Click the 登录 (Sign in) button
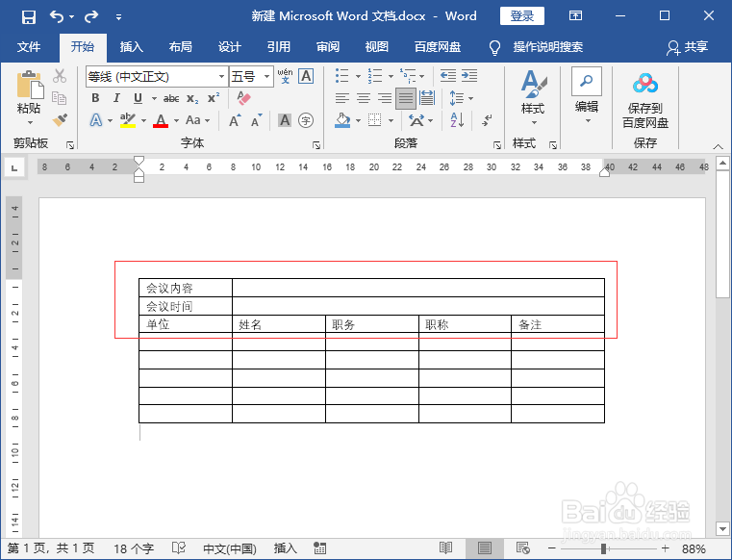This screenshot has width=732, height=560. click(522, 16)
